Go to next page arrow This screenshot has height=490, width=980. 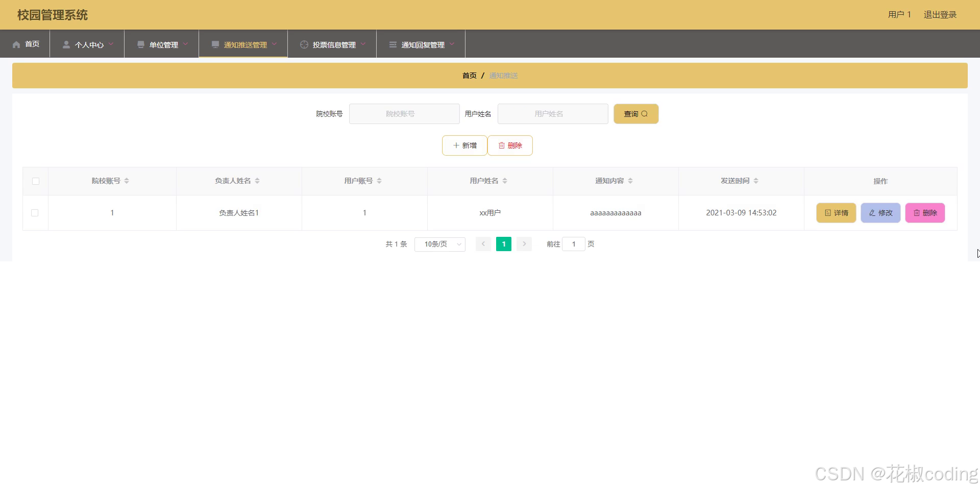point(524,244)
